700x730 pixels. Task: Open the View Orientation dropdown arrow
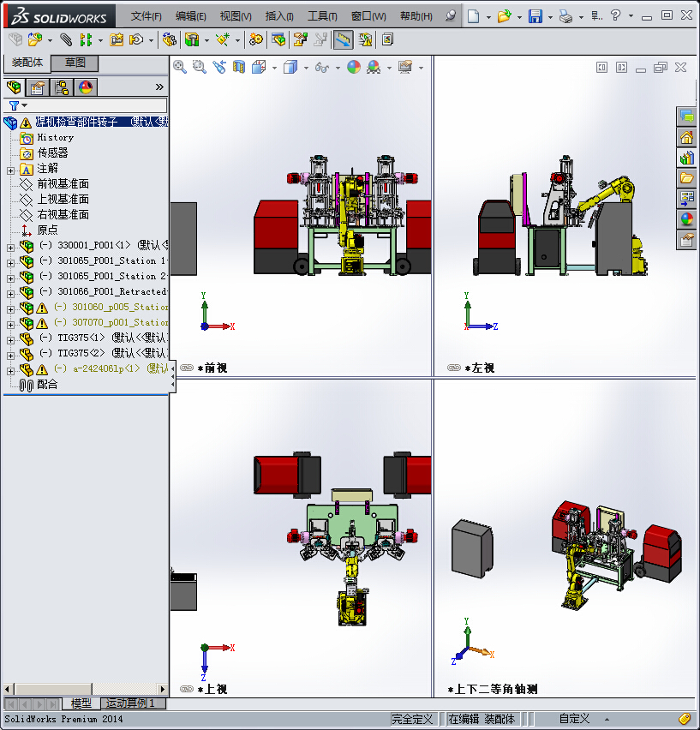(x=274, y=68)
